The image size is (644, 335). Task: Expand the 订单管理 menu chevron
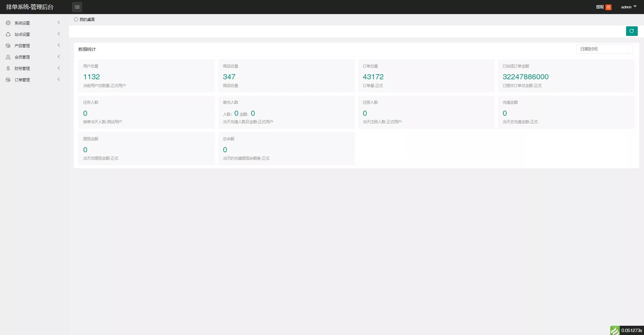point(59,80)
